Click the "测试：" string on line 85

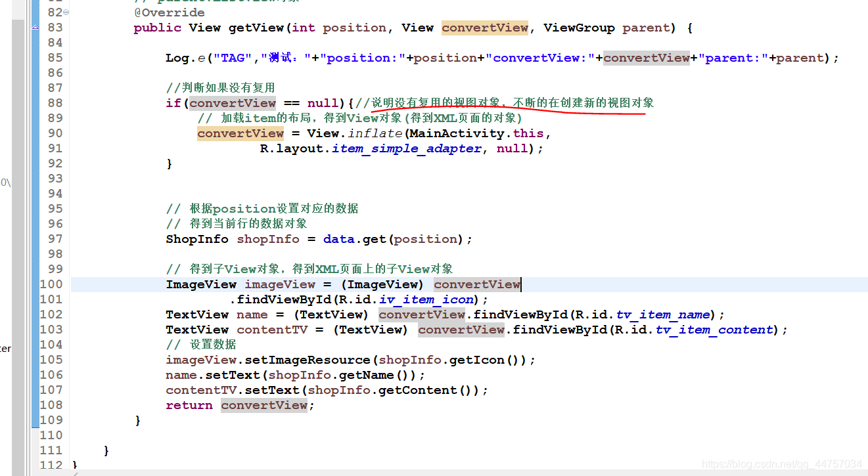click(286, 58)
